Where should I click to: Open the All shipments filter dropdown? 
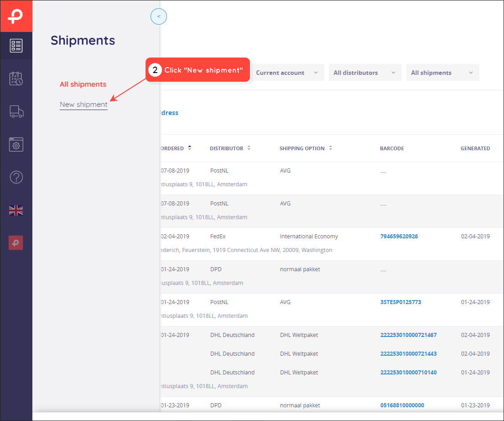click(x=442, y=73)
